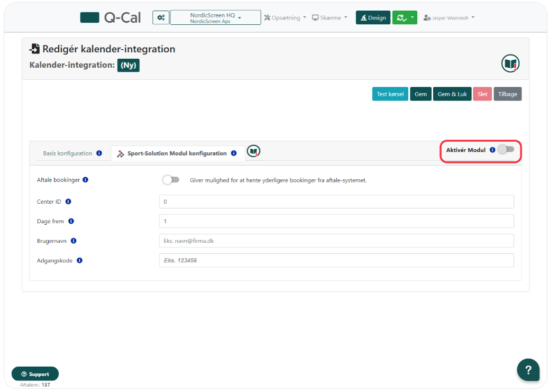The width and height of the screenshot is (549, 392).
Task: Click the Brugernavn input field
Action: pyautogui.click(x=336, y=241)
